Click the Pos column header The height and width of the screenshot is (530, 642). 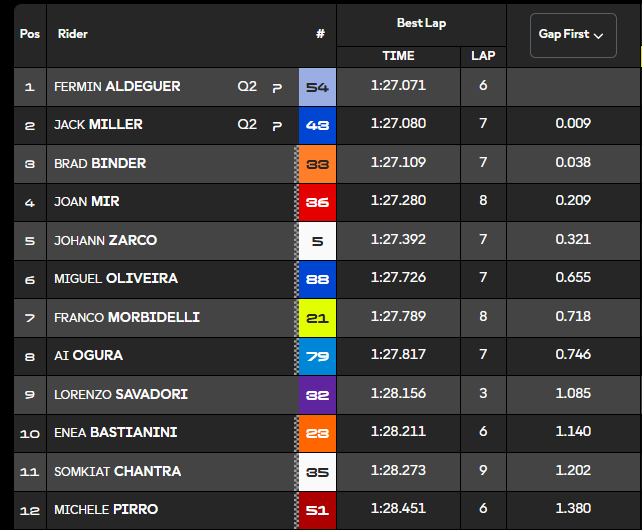click(30, 34)
